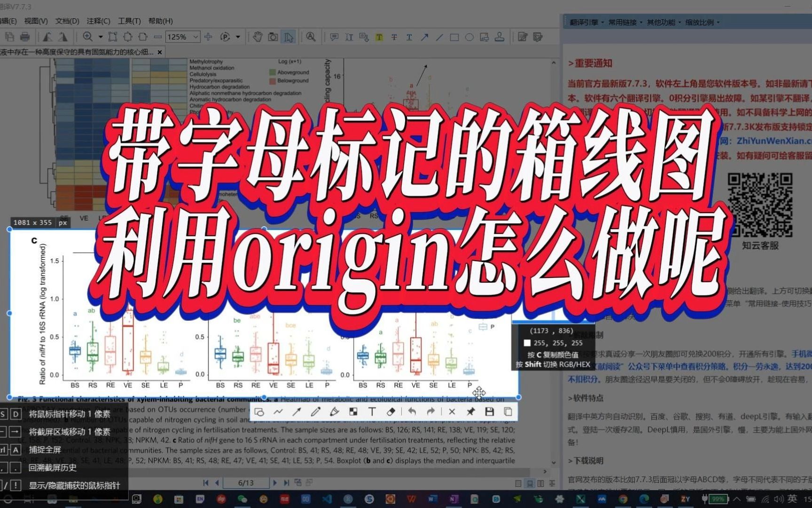Go to the next page
The height and width of the screenshot is (508, 812).
[275, 483]
